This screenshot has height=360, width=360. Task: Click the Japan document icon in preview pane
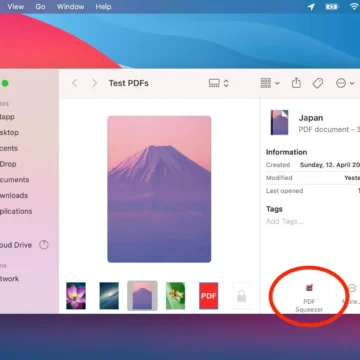pos(280,122)
